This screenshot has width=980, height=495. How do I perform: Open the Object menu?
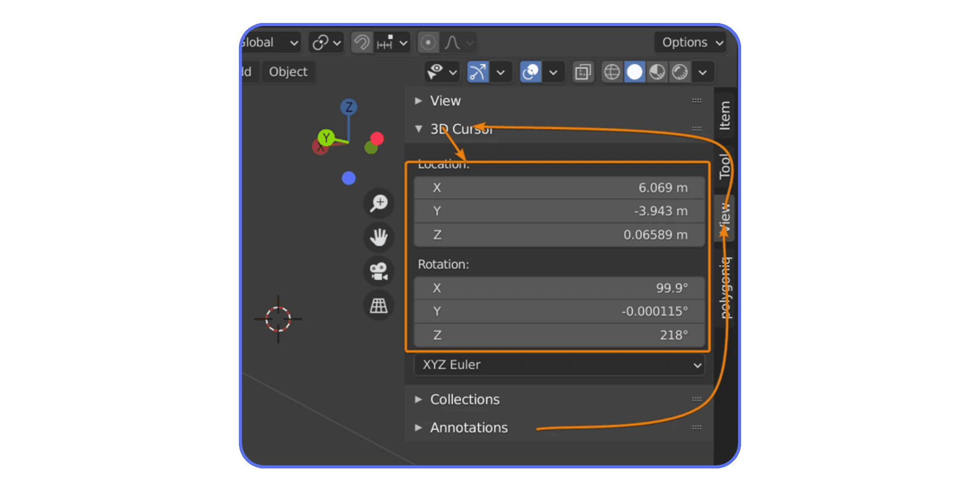pos(288,72)
